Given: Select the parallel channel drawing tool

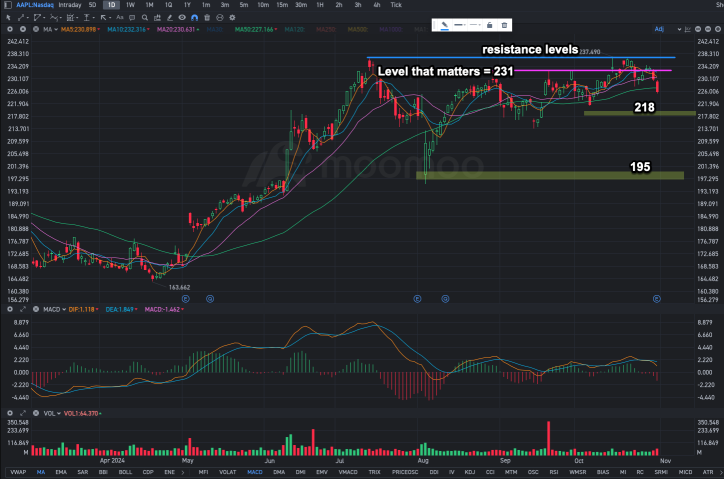Looking at the screenshot, I should click(37, 18).
